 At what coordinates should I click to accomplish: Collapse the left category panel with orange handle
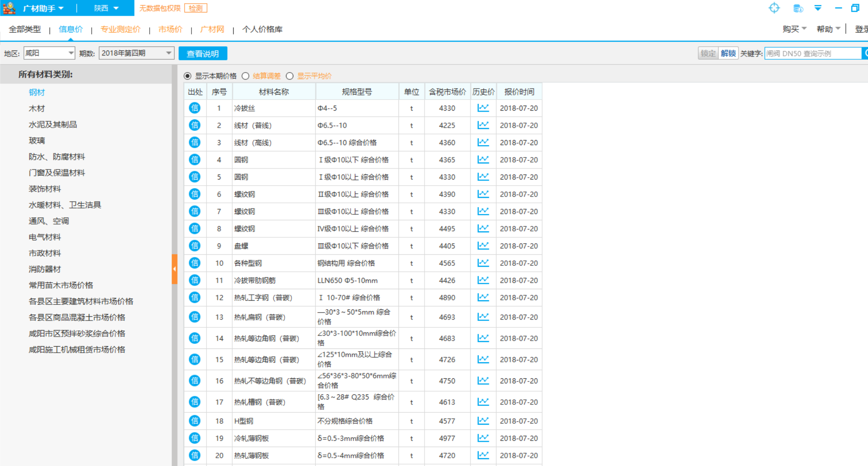click(174, 269)
